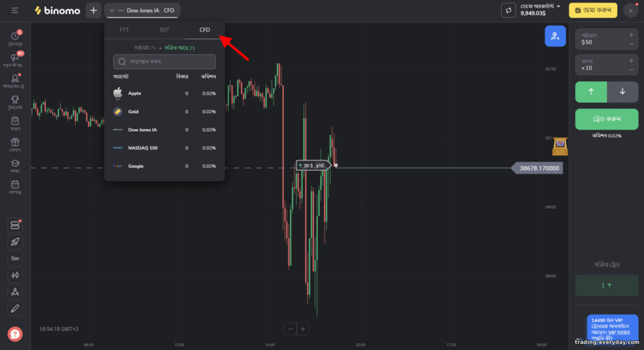Click the yellow deposit button

pos(593,10)
